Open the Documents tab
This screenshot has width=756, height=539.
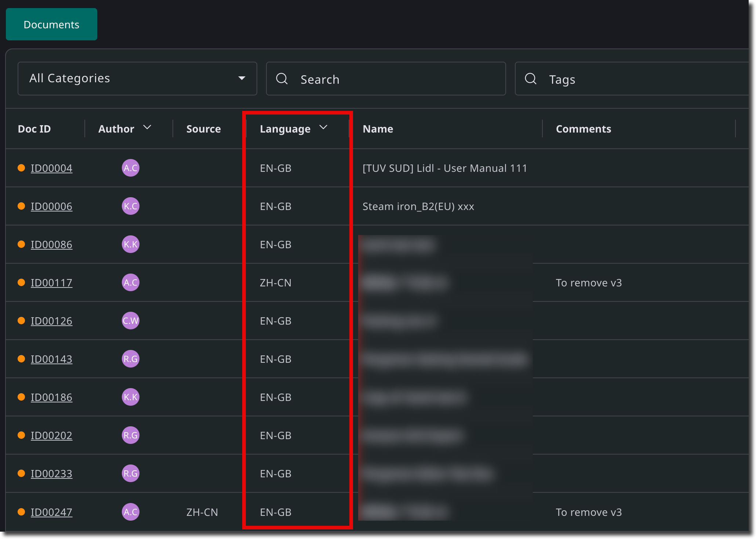pyautogui.click(x=51, y=25)
